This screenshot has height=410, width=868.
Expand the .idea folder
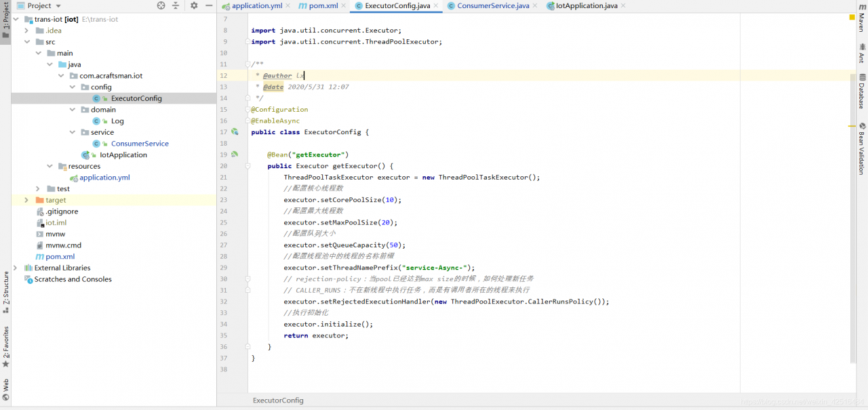pyautogui.click(x=26, y=30)
